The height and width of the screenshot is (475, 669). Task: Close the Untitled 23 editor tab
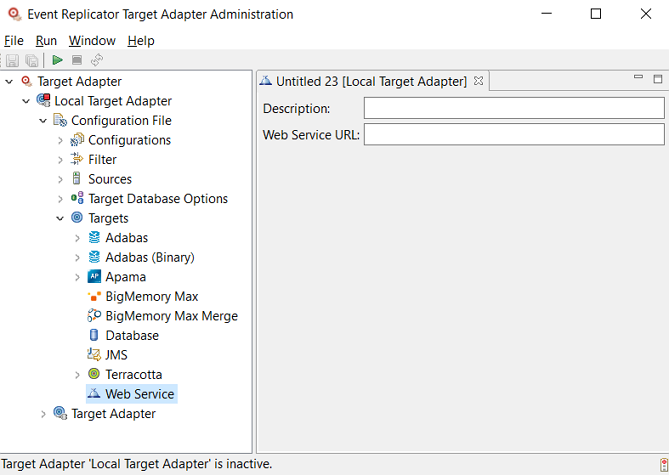pyautogui.click(x=478, y=81)
